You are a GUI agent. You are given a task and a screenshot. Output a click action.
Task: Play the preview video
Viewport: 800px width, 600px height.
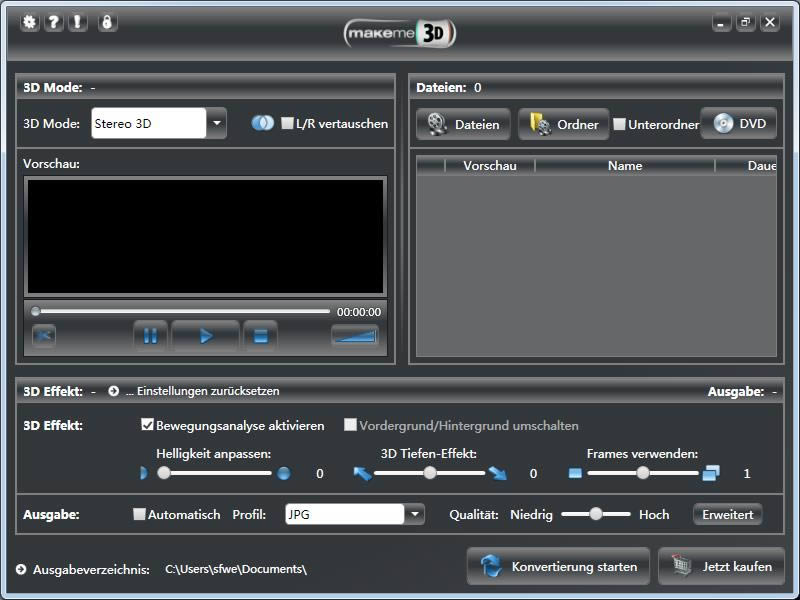pos(206,336)
